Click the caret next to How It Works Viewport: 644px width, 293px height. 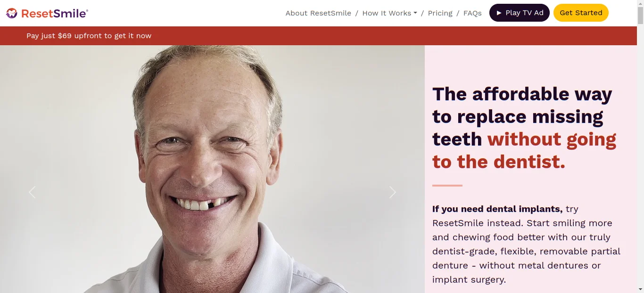(415, 13)
